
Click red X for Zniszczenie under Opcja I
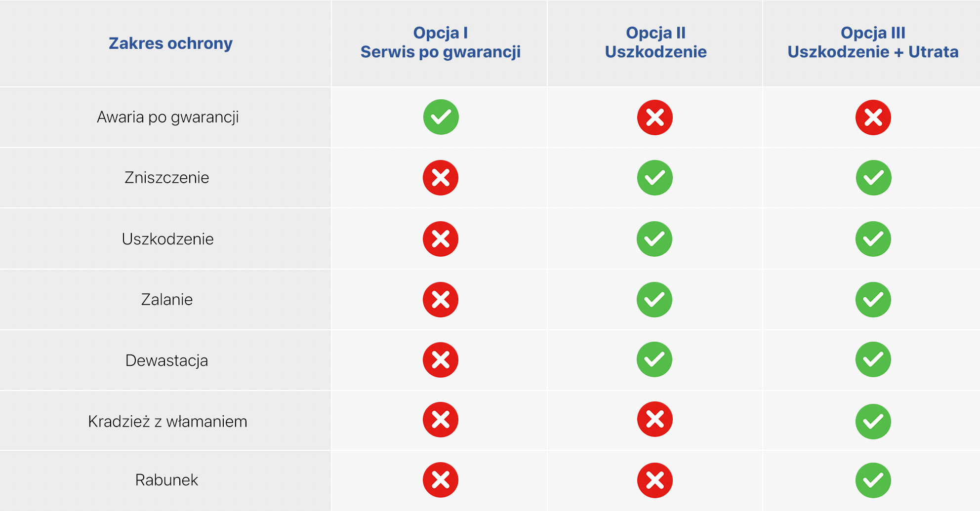click(x=441, y=178)
